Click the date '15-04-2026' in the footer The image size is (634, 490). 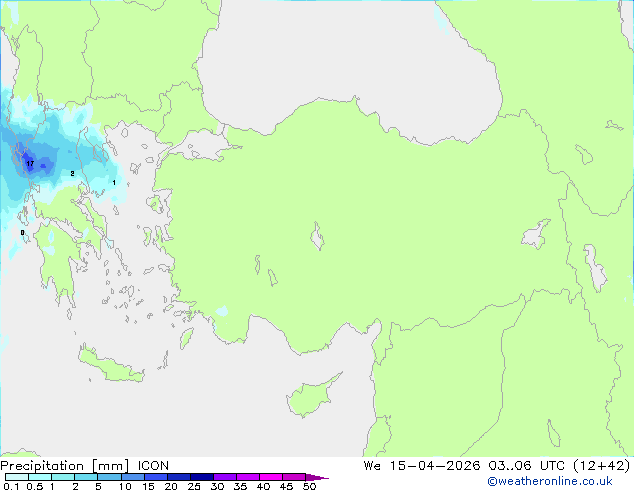pyautogui.click(x=435, y=466)
